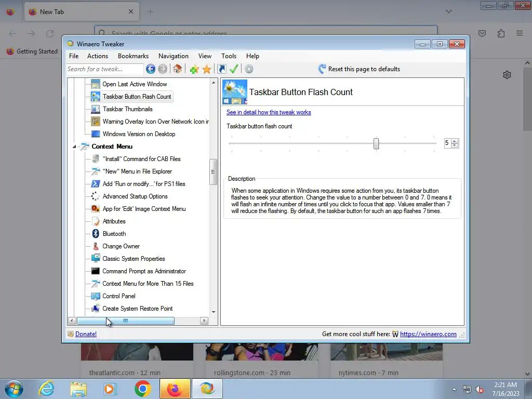Select Open Last Active Window item
The image size is (532, 399).
pos(135,84)
